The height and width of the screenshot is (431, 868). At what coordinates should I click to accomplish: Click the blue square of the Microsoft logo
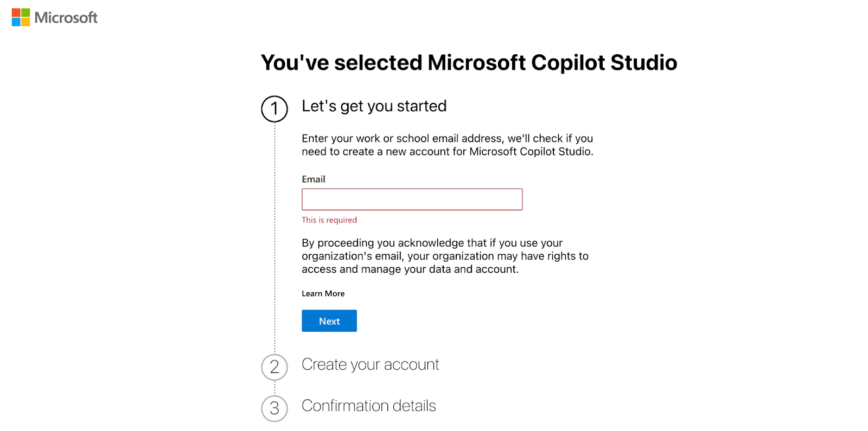click(x=16, y=22)
